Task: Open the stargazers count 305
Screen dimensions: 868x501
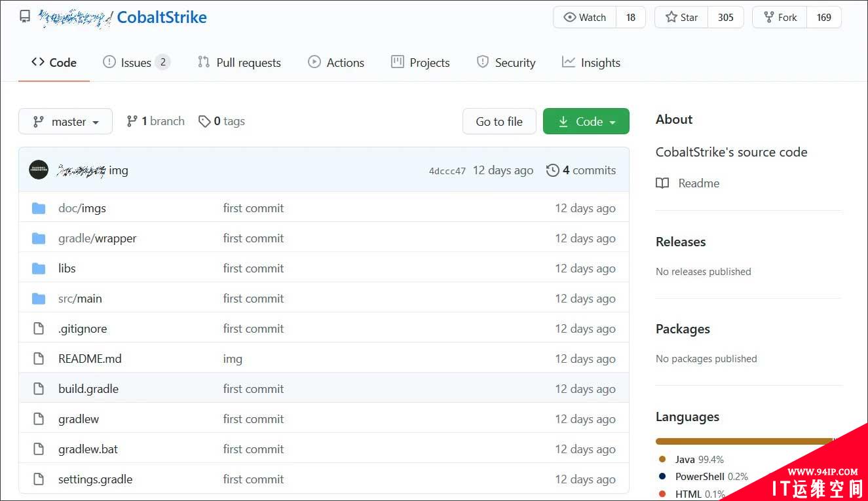Action: coord(726,18)
